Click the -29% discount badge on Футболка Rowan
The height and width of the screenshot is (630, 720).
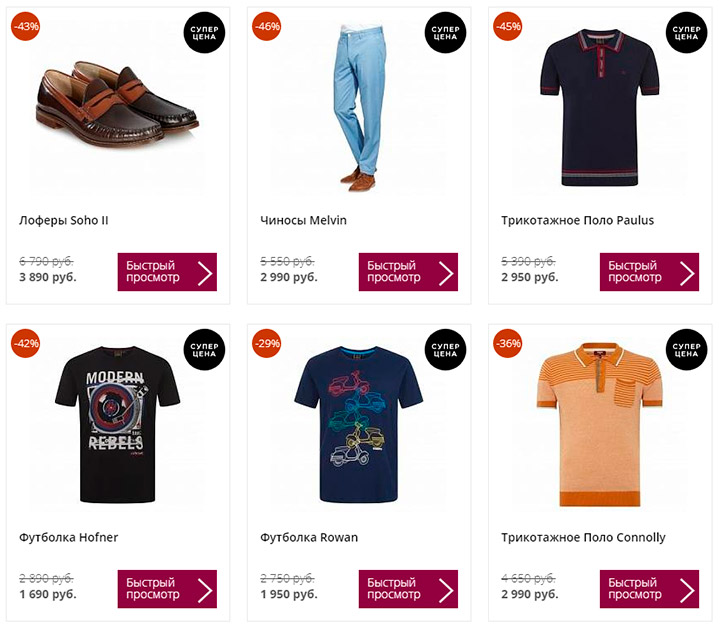(267, 343)
